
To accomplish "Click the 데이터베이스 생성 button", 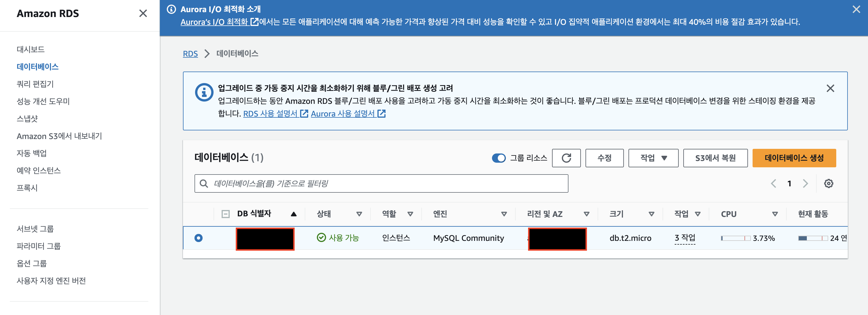I will pos(794,158).
